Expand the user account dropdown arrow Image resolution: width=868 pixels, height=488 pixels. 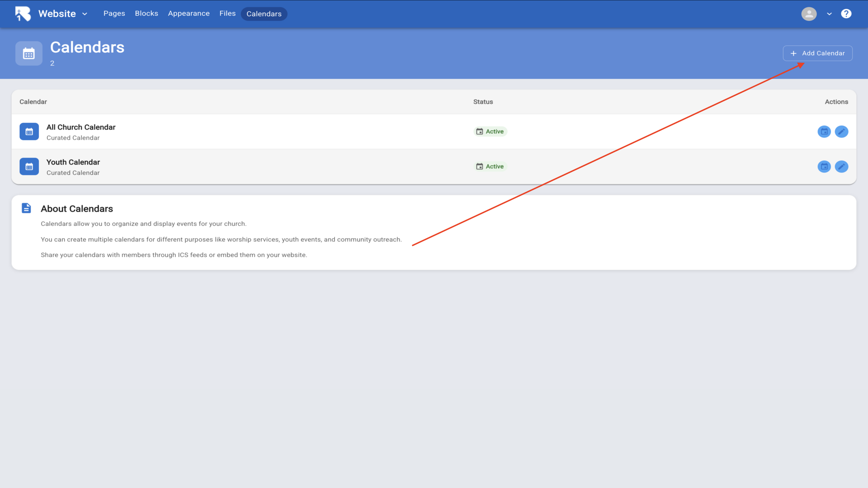(829, 14)
